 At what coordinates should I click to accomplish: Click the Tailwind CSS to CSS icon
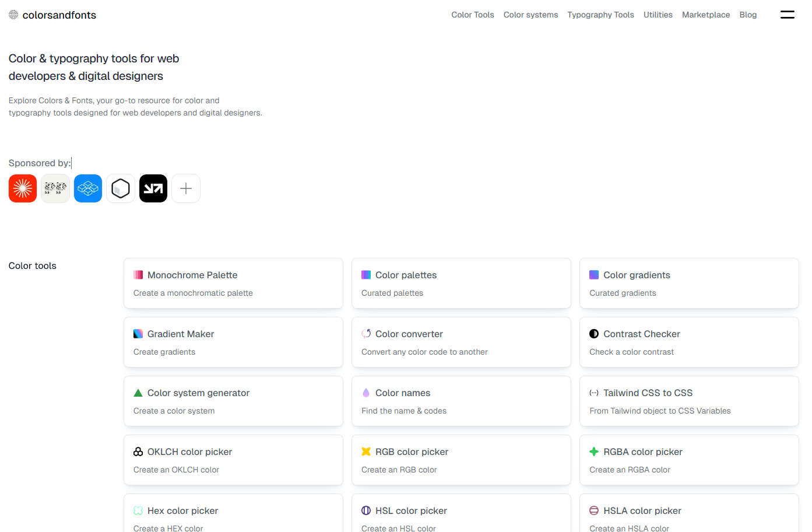[594, 393]
